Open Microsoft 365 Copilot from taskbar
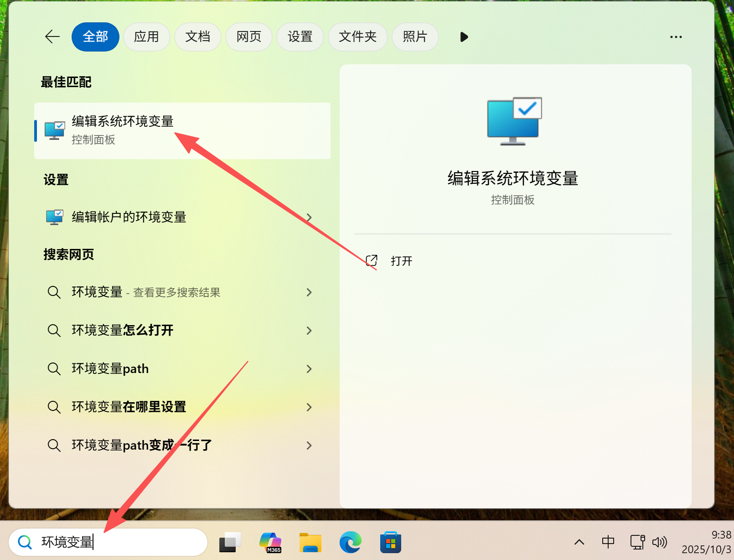This screenshot has height=560, width=734. point(270,542)
